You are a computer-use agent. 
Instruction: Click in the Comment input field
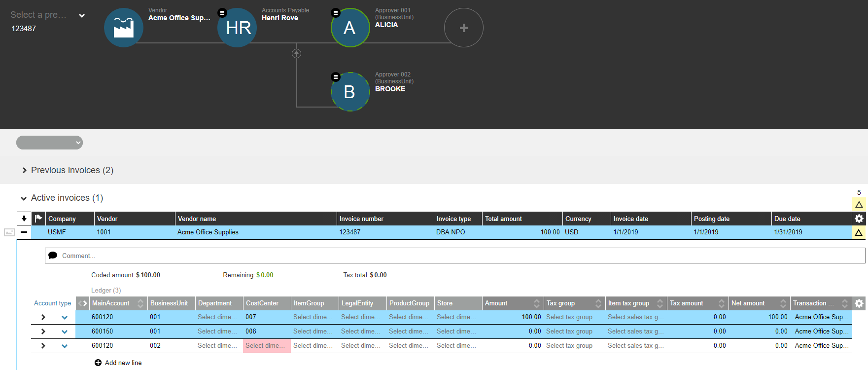455,256
